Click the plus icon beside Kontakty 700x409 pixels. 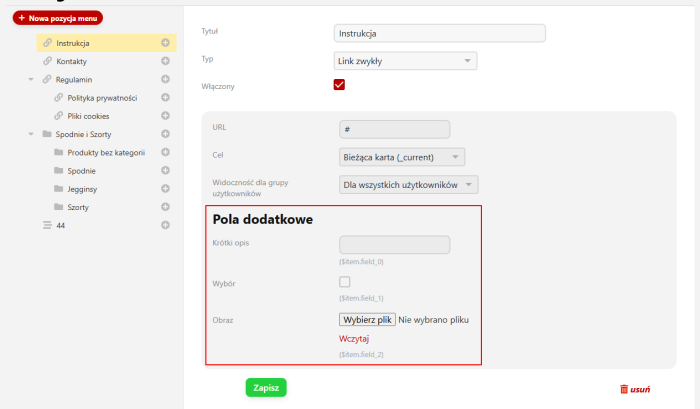[166, 61]
